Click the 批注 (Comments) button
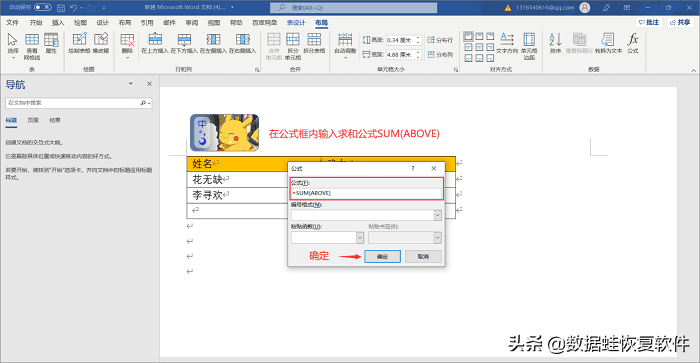This screenshot has width=700, height=363. [x=649, y=22]
